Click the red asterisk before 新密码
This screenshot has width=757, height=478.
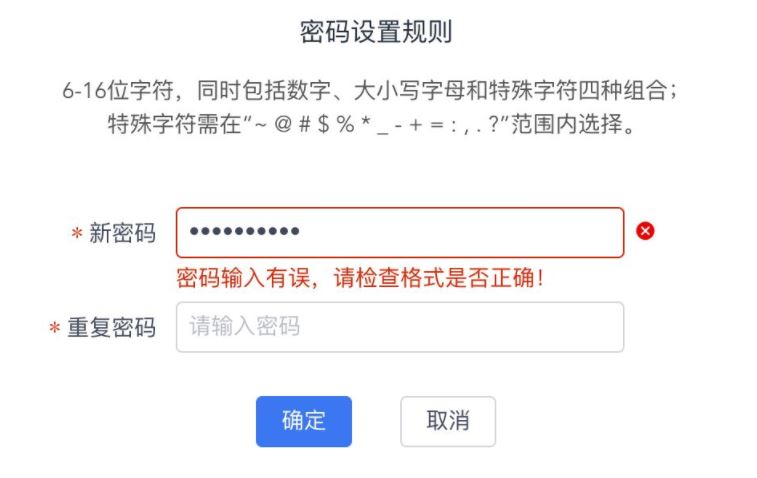click(x=77, y=234)
